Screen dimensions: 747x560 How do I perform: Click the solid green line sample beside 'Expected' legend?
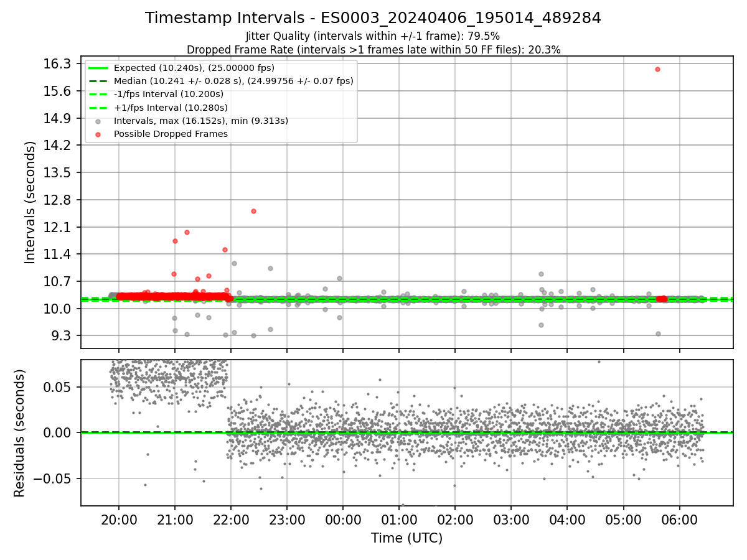point(98,68)
